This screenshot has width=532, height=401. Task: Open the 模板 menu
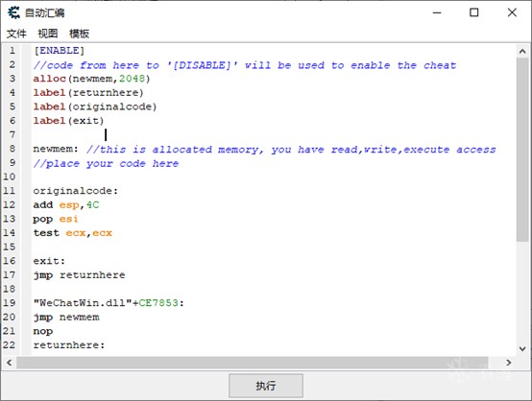pos(79,34)
